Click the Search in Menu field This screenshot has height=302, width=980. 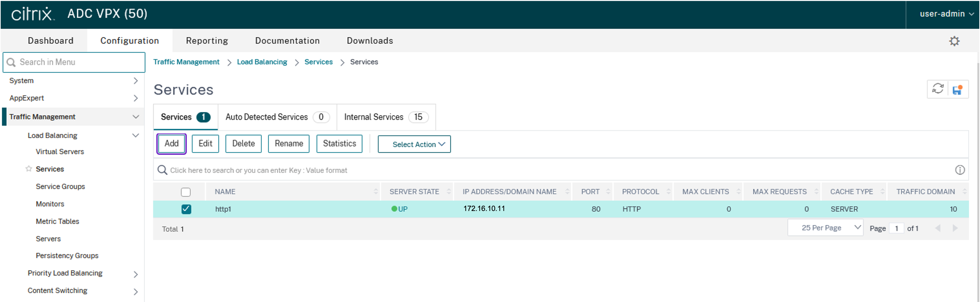pyautogui.click(x=74, y=62)
